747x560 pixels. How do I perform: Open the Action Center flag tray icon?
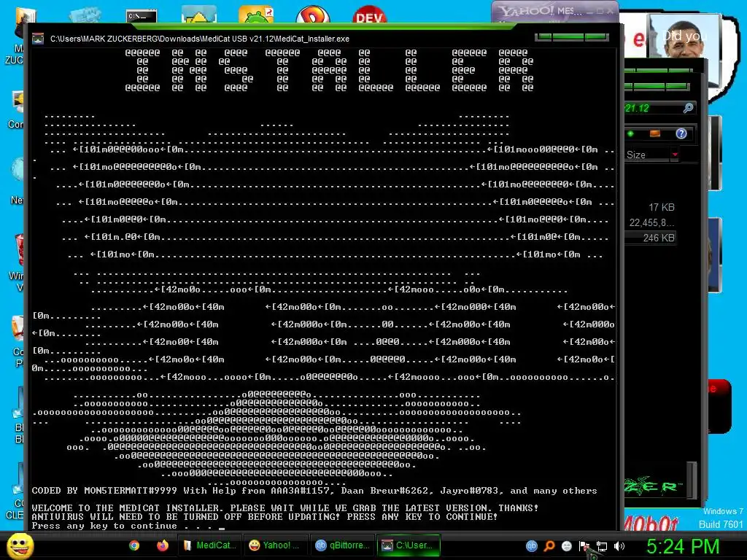click(584, 546)
